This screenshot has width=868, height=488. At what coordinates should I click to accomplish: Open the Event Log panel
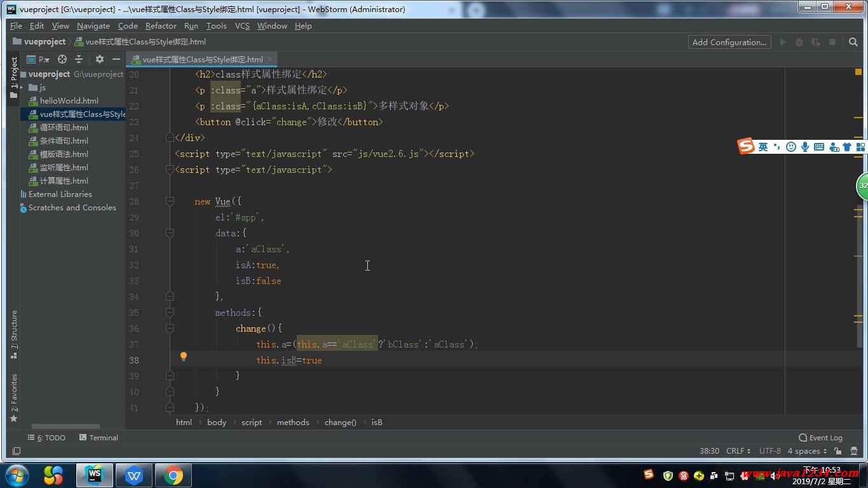tap(820, 438)
